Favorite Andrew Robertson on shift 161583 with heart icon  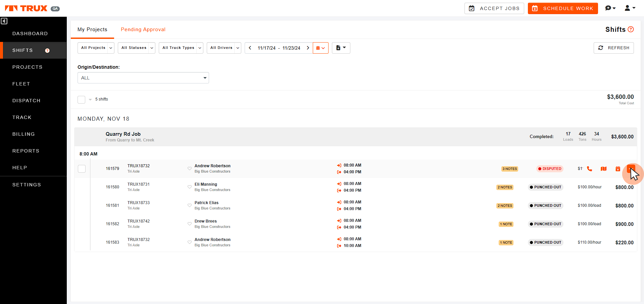pyautogui.click(x=190, y=242)
